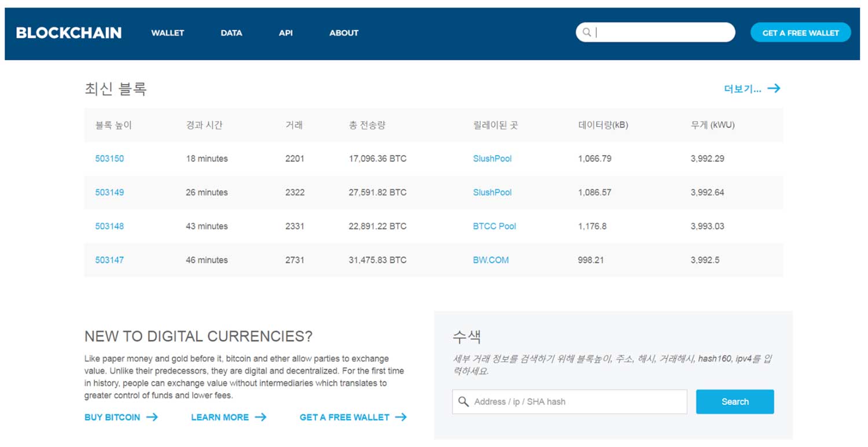Image resolution: width=868 pixels, height=447 pixels.
Task: Click the 릴레이된 곳 column header
Action: point(495,124)
